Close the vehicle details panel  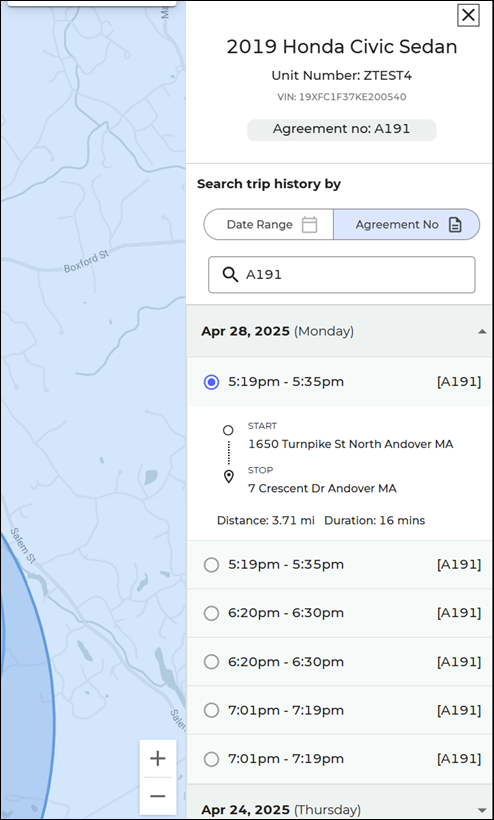468,15
